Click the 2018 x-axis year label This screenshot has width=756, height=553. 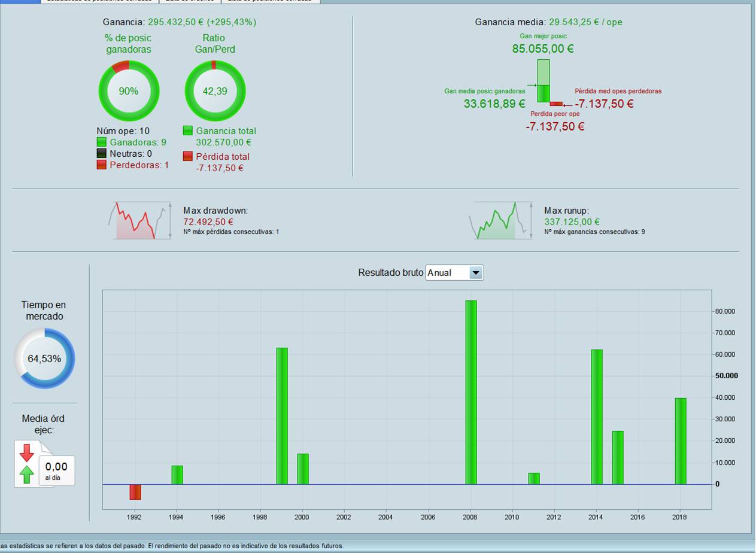(679, 517)
